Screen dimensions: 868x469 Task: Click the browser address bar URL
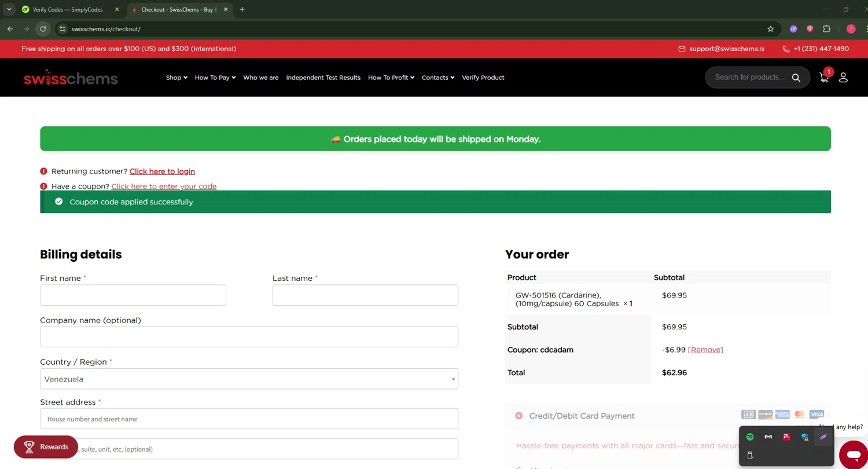click(106, 29)
